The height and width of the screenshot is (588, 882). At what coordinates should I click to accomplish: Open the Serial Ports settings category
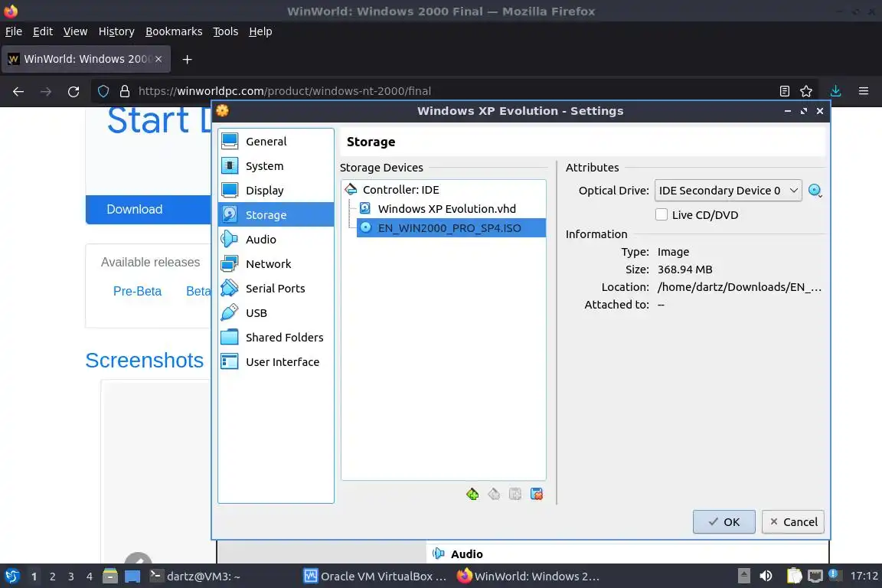276,288
